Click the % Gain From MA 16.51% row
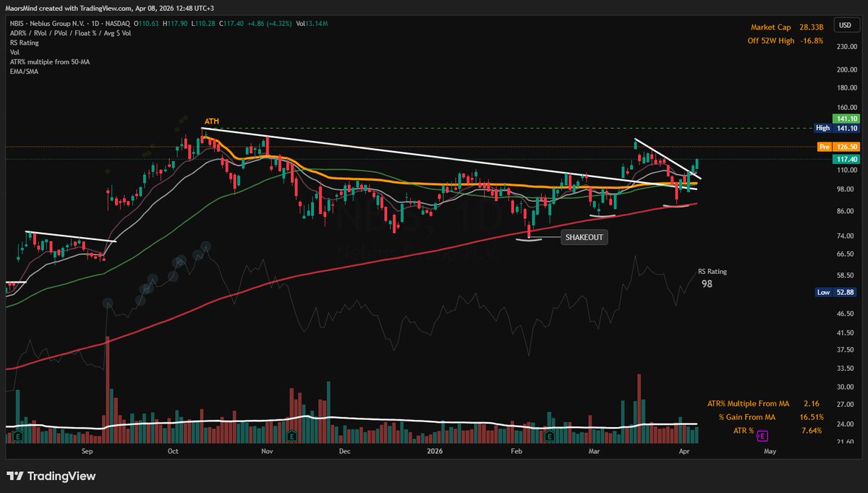The height and width of the screenshot is (493, 868). (771, 417)
